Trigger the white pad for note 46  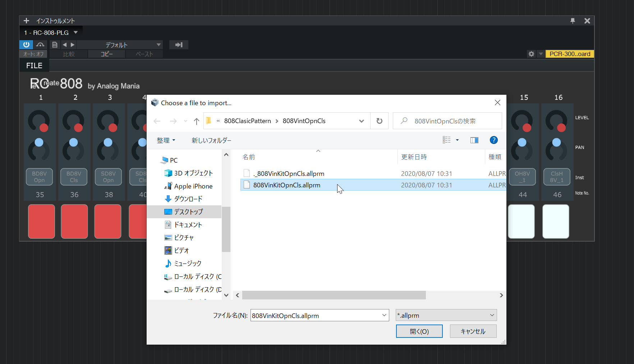click(556, 221)
